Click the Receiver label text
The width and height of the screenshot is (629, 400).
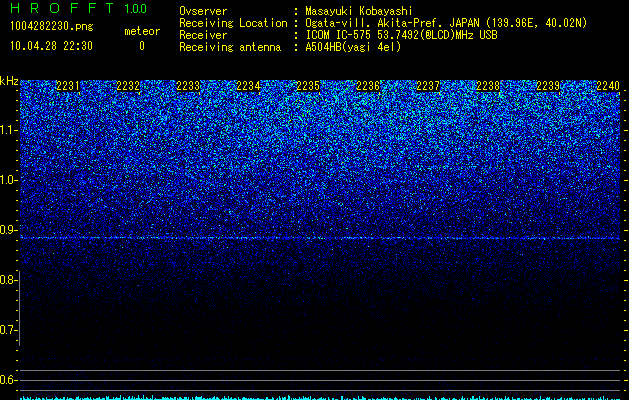click(203, 35)
